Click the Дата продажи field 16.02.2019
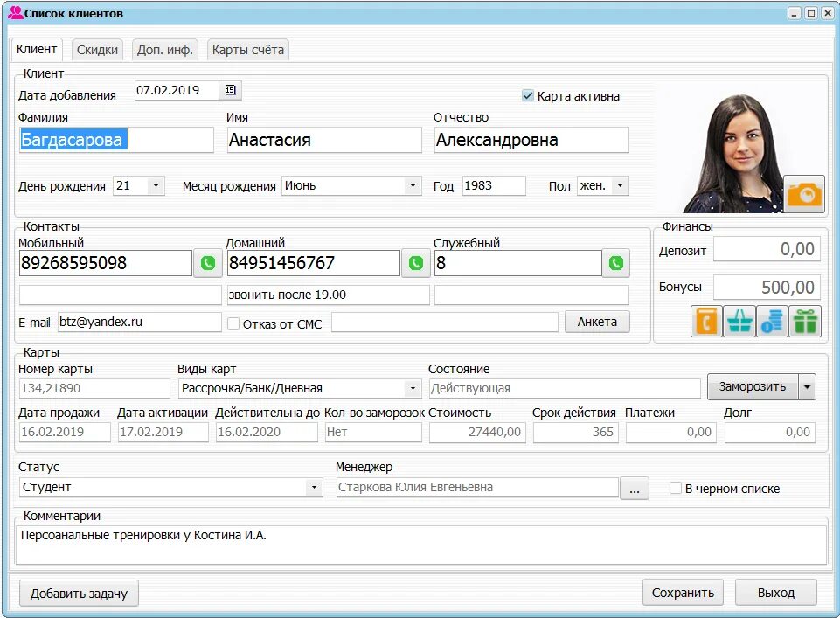Viewport: 840px width, 618px height. [x=65, y=432]
